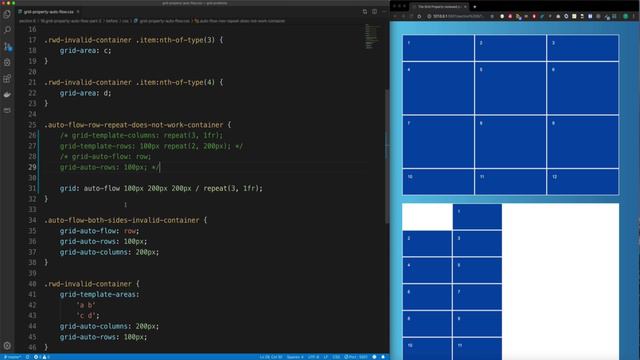Screen dimensions: 640x360
Task: Click the master branch in status bar
Action: (x=12, y=357)
